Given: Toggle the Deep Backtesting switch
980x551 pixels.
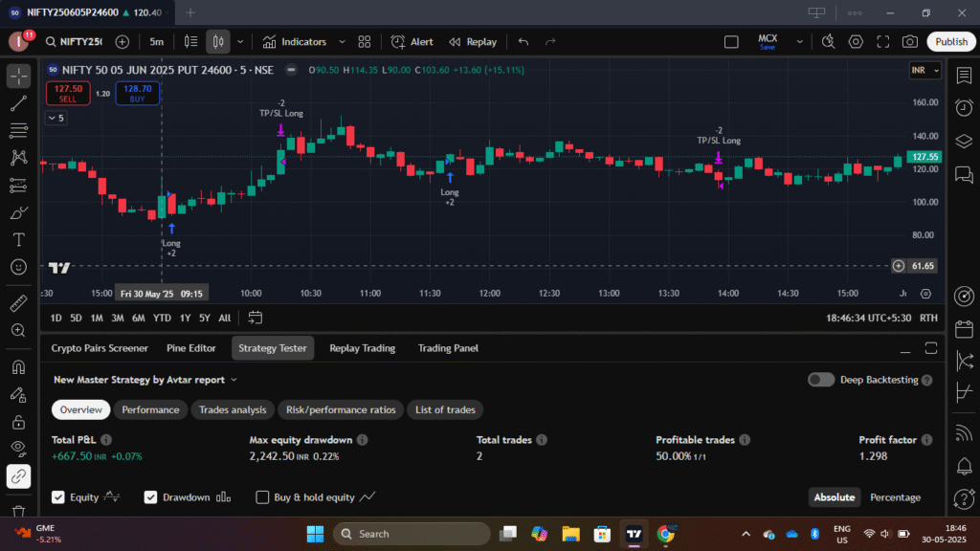Looking at the screenshot, I should [820, 380].
